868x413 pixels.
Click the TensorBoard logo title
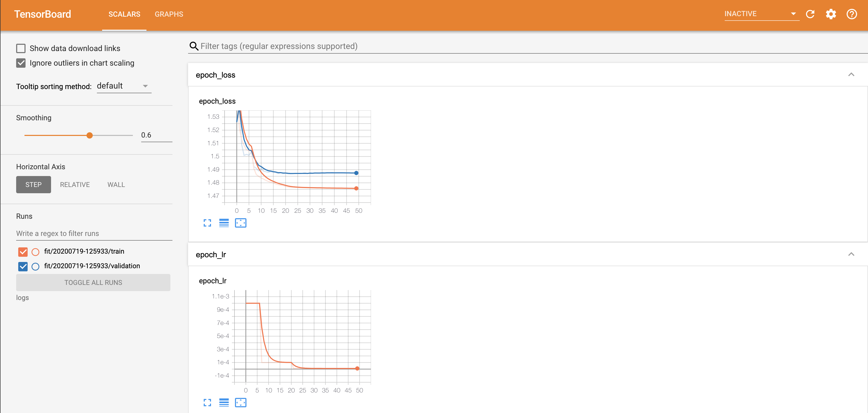[x=42, y=14]
